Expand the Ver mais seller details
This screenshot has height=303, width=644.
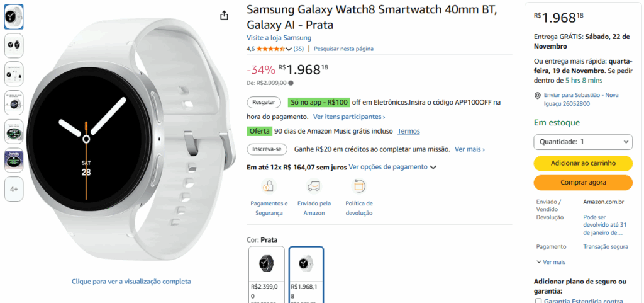(x=550, y=261)
